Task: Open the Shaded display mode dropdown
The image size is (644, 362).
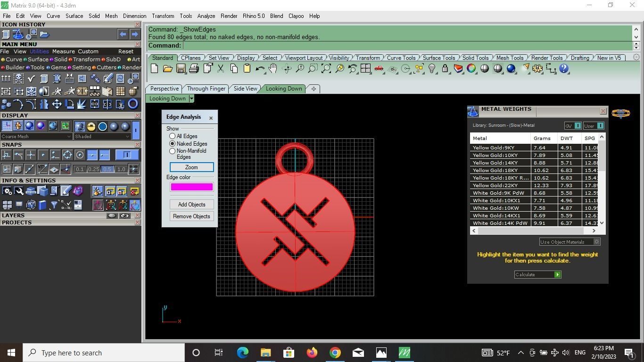Action: pyautogui.click(x=127, y=137)
